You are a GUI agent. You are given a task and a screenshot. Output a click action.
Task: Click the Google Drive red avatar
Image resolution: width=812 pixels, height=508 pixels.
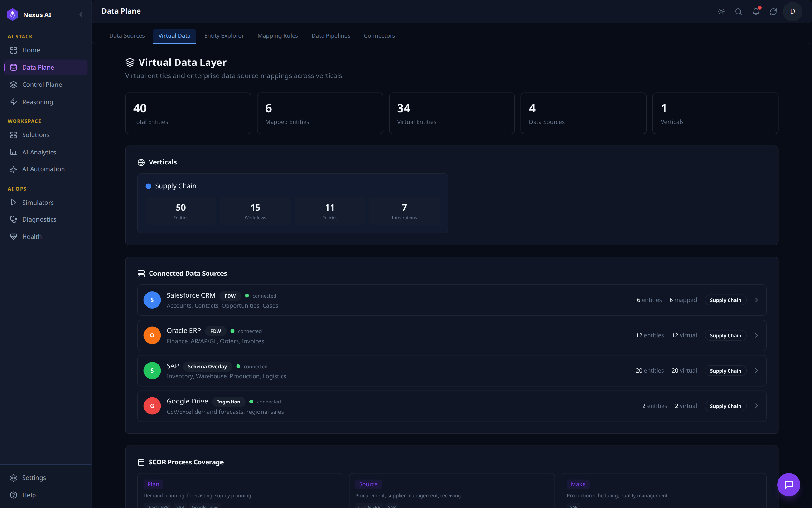(x=152, y=406)
